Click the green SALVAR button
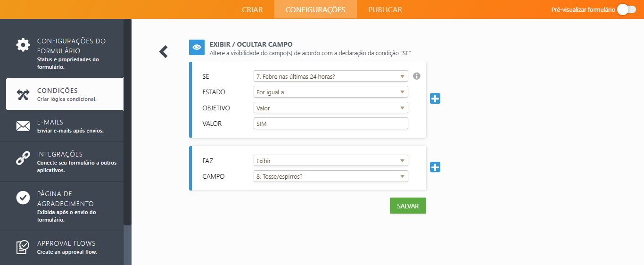 [408, 206]
